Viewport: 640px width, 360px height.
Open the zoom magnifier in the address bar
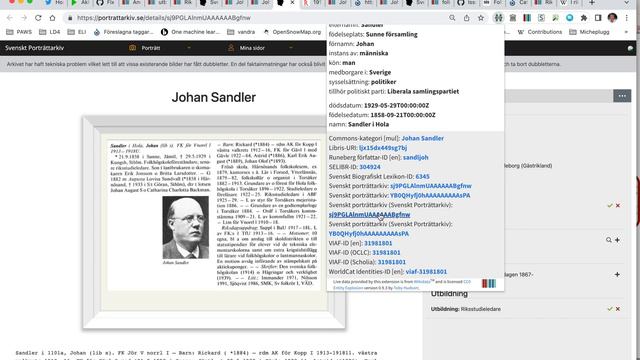click(452, 18)
